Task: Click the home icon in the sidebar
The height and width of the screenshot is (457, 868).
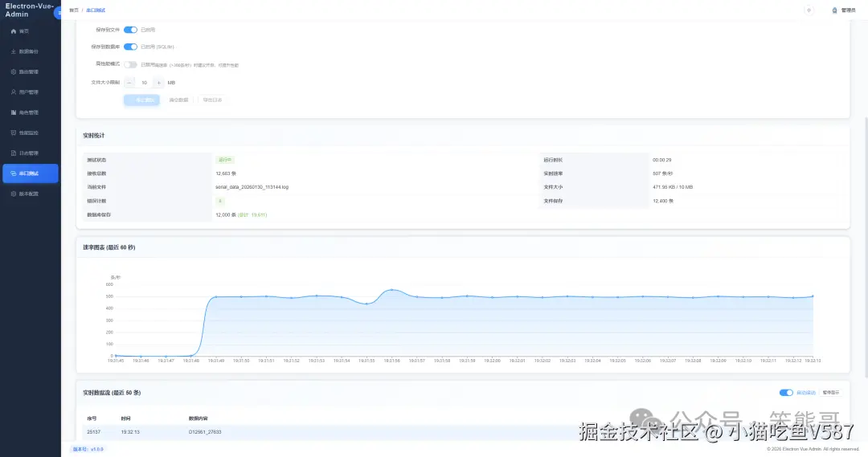Action: 14,31
